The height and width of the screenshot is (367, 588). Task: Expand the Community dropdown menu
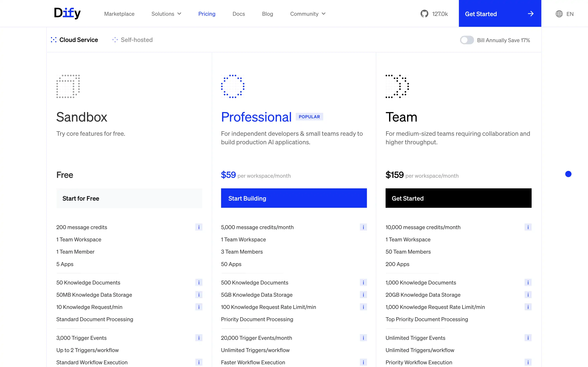308,14
